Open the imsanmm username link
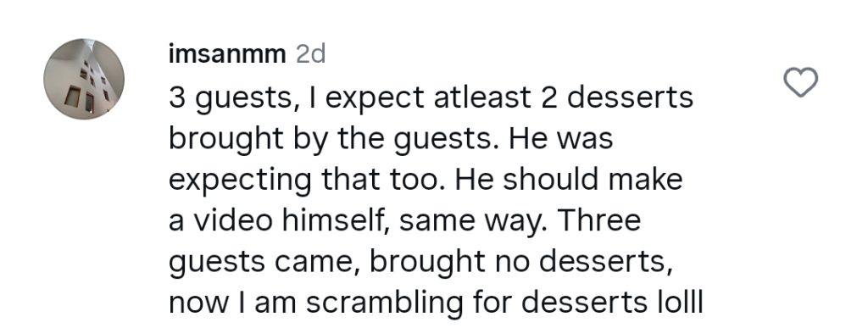868x328 pixels. [227, 55]
